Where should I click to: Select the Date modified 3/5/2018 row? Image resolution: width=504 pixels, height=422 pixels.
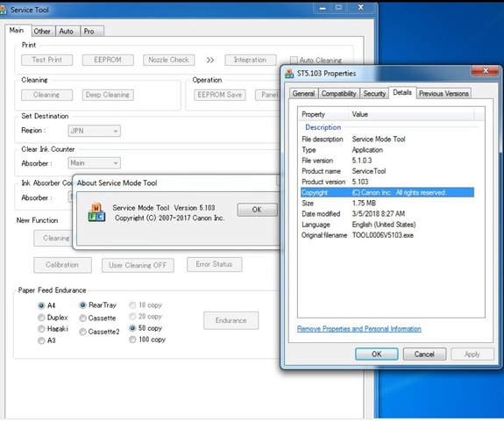(387, 214)
